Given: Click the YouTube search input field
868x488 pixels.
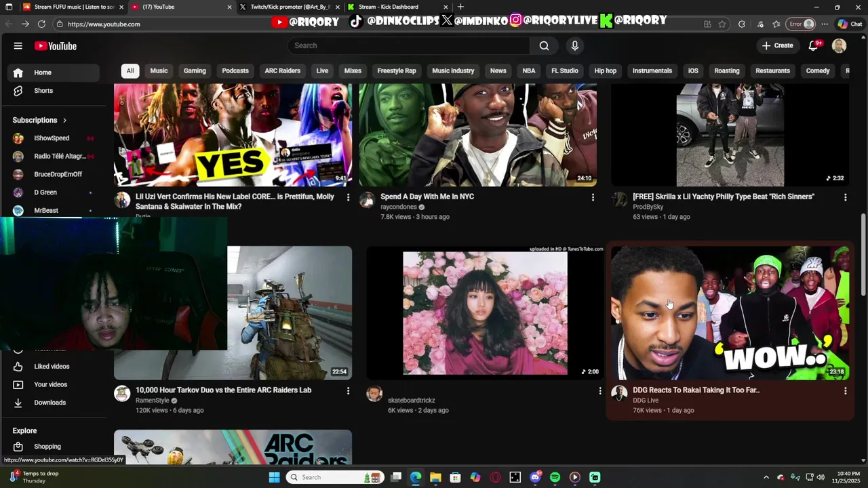Looking at the screenshot, I should tap(409, 45).
